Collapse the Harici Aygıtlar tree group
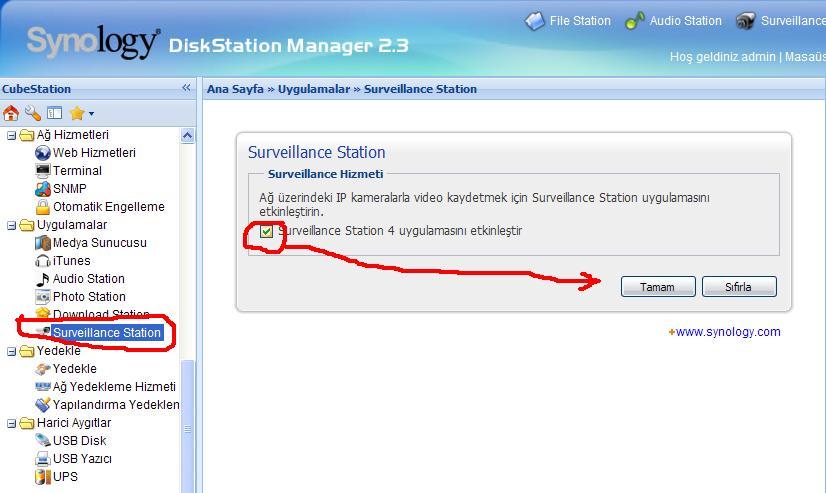826x493 pixels. (x=12, y=423)
